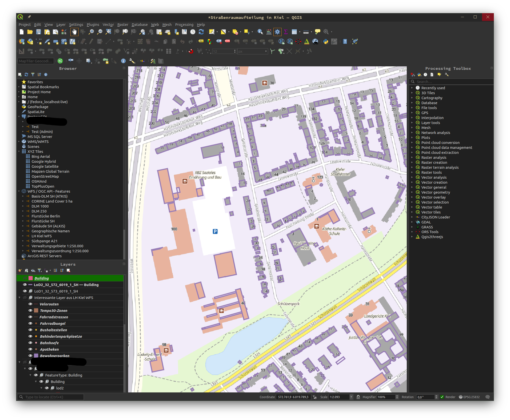Uncheck the Render checkbox
The image size is (510, 420).
pos(443,397)
